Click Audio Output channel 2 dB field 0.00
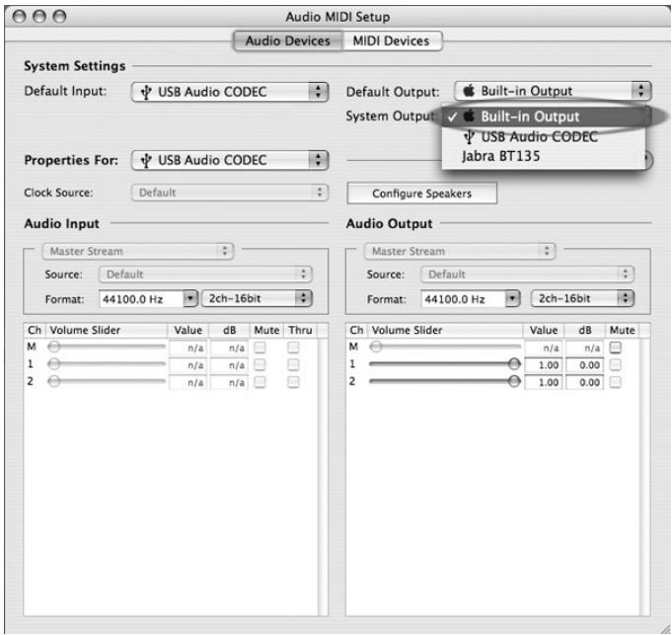 pyautogui.click(x=584, y=382)
